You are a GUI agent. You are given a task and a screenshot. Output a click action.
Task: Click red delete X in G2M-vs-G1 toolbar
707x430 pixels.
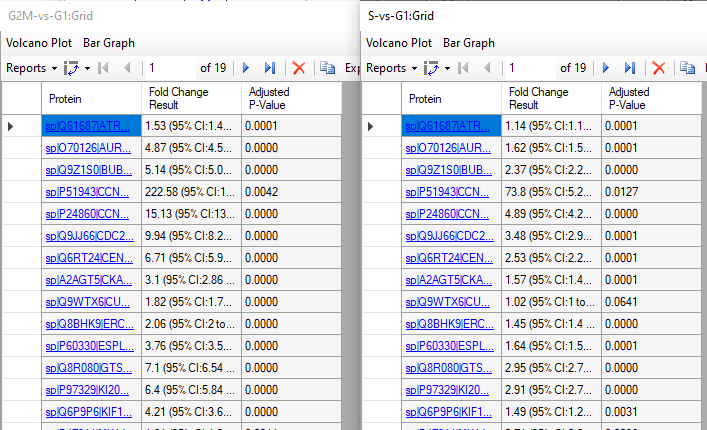(x=298, y=68)
